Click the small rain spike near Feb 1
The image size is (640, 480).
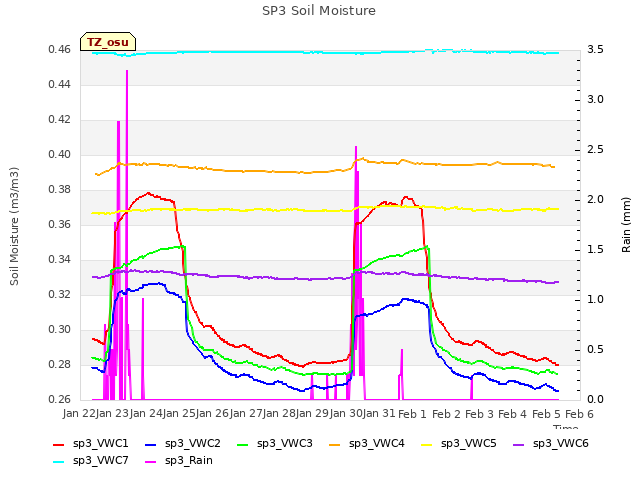(x=402, y=351)
